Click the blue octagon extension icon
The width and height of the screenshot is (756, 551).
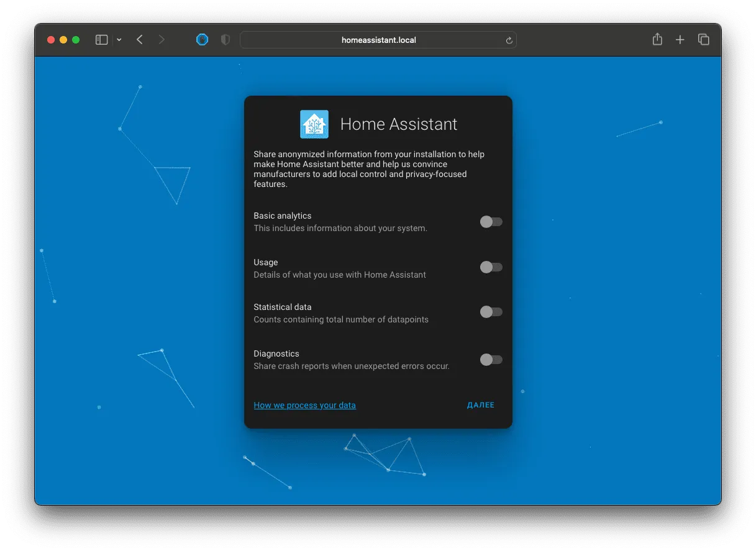point(203,40)
